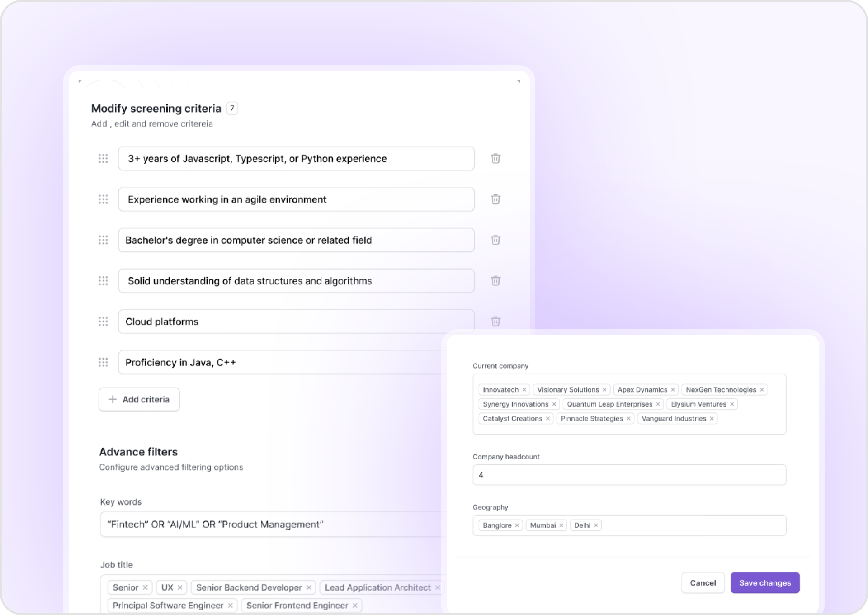Grab the drag handle beside Solid understanding criterion
868x615 pixels.
click(103, 281)
